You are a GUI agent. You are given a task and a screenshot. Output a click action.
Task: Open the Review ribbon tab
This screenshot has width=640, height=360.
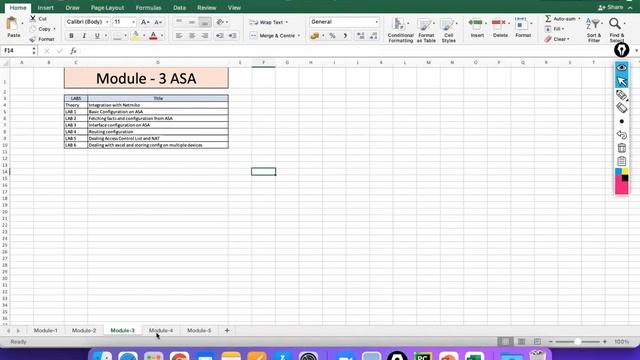(x=207, y=8)
